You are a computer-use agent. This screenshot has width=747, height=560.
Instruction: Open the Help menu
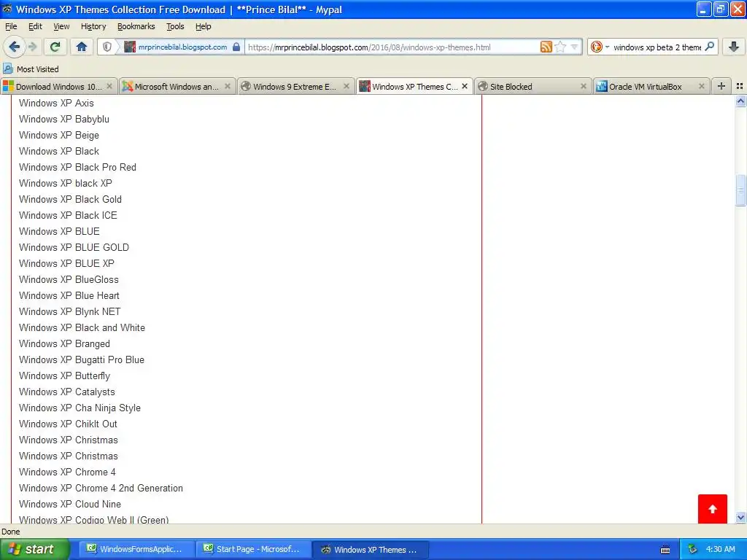coord(203,26)
